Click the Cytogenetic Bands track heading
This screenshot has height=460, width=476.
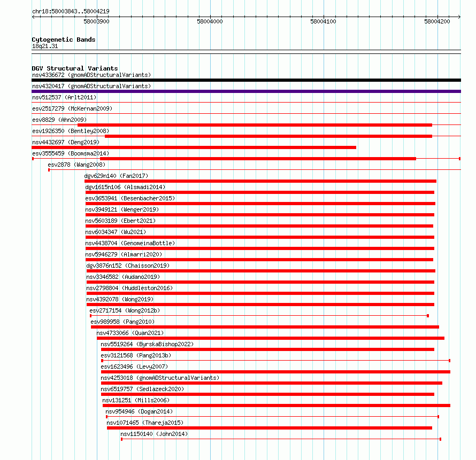pos(64,40)
